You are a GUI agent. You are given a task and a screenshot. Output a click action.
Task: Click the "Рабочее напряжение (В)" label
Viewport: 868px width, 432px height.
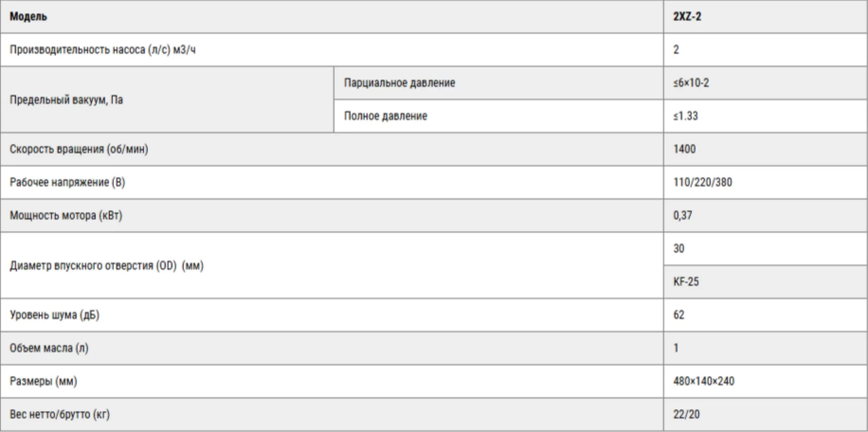point(67,182)
